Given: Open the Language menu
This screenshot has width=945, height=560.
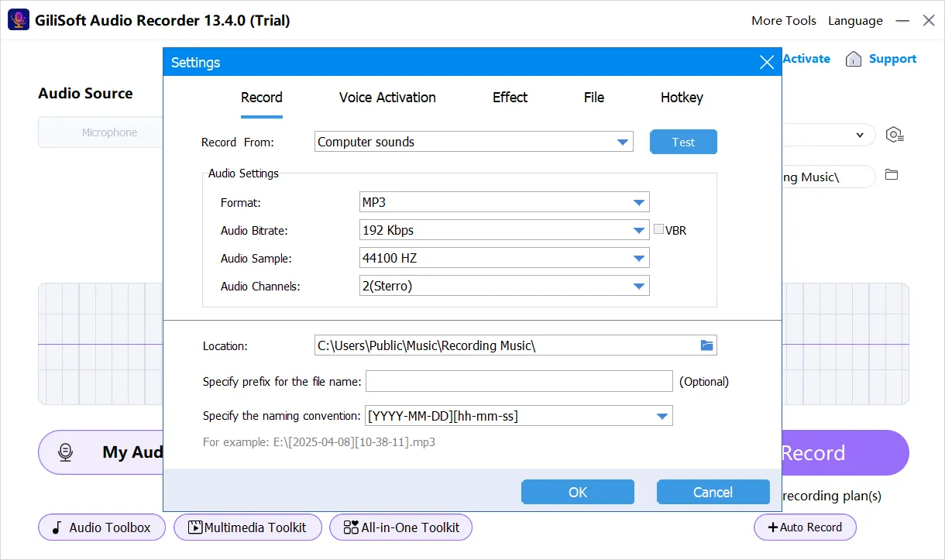Looking at the screenshot, I should 855,21.
